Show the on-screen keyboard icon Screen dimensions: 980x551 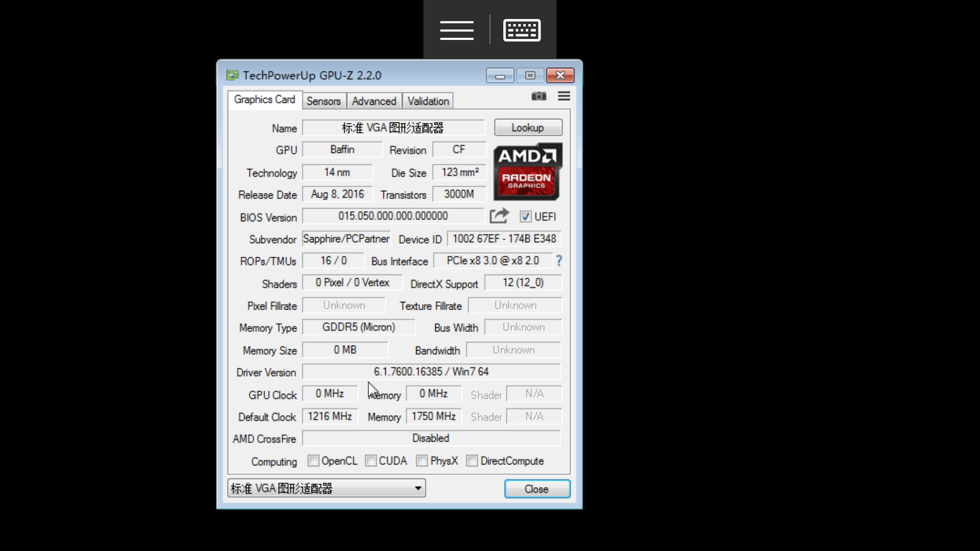tap(522, 30)
